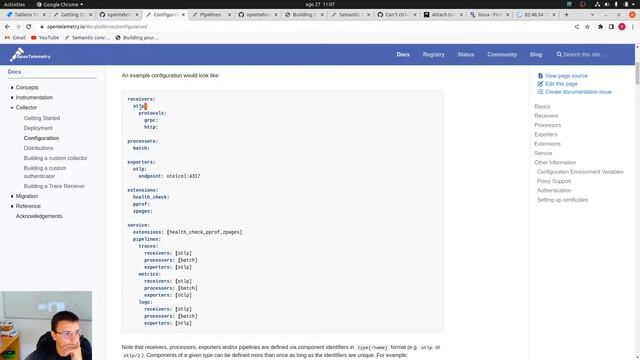This screenshot has height=360, width=640.
Task: Open Building a Trace Receiver page
Action: coord(54,186)
